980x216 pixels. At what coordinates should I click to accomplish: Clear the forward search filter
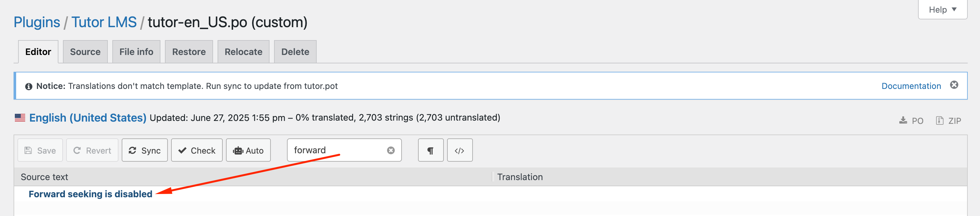coord(391,150)
